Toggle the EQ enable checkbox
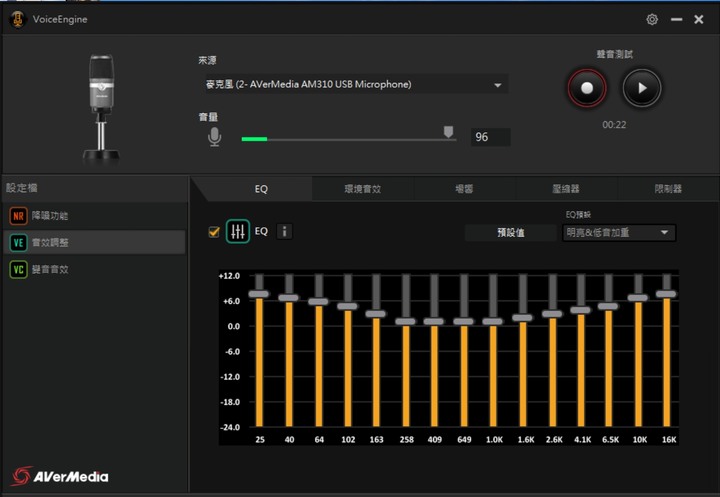The image size is (720, 497). [214, 232]
